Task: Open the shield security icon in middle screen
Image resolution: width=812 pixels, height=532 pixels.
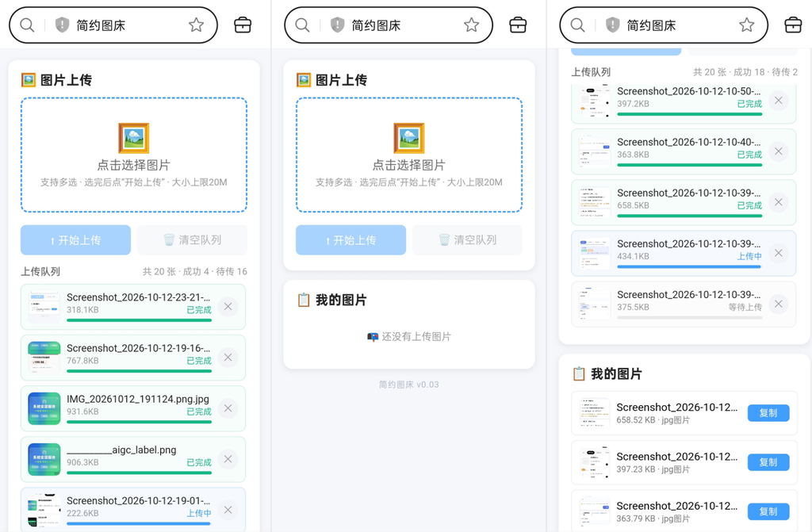Action: [337, 25]
